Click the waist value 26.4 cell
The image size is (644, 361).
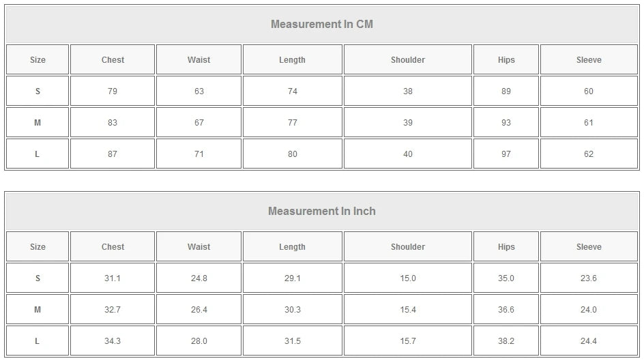tap(199, 310)
